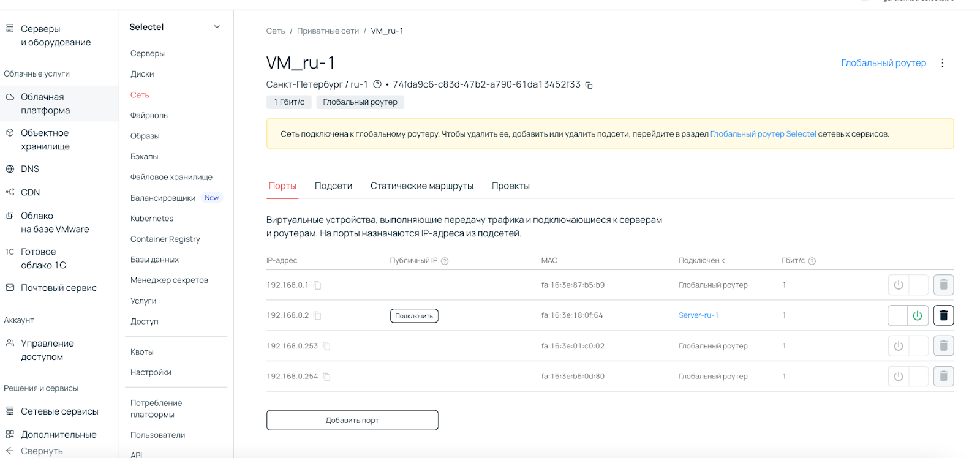The image size is (980, 458).
Task: Open Потребление платформы menu item
Action: [156, 408]
